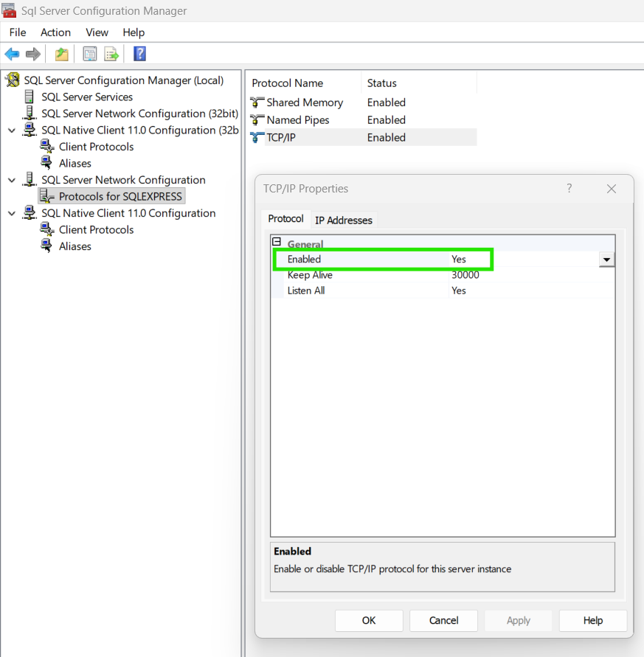The image size is (644, 657).
Task: Switch to the IP Addresses tab
Action: 343,219
